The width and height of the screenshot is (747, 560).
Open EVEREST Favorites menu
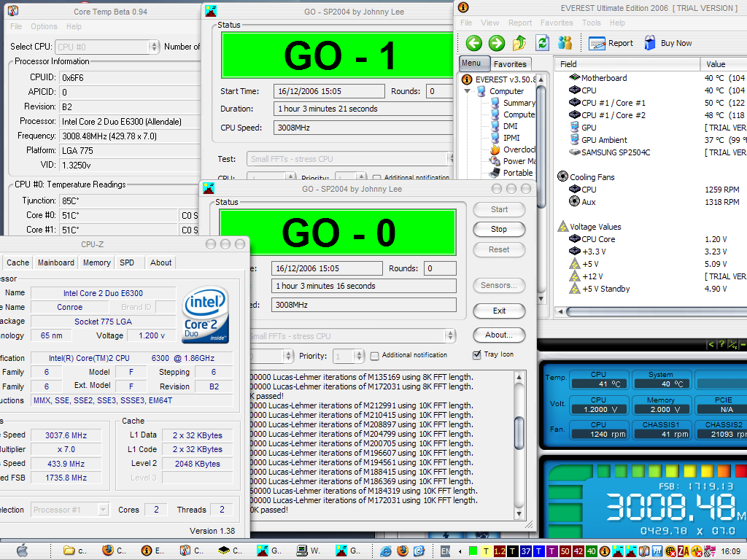click(x=557, y=23)
